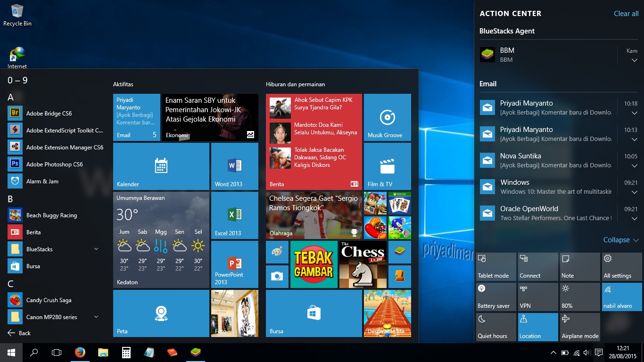Image resolution: width=644 pixels, height=362 pixels.
Task: Open the Musik Groove tile
Action: coord(388,117)
